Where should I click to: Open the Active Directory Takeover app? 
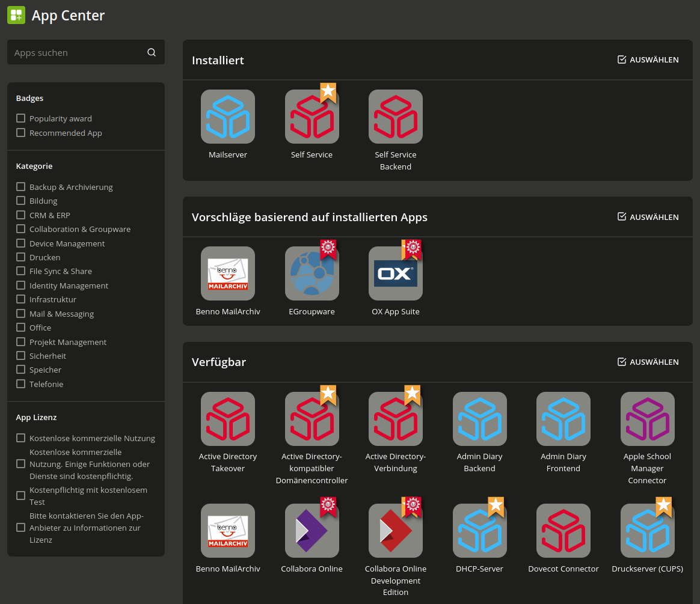(x=228, y=418)
